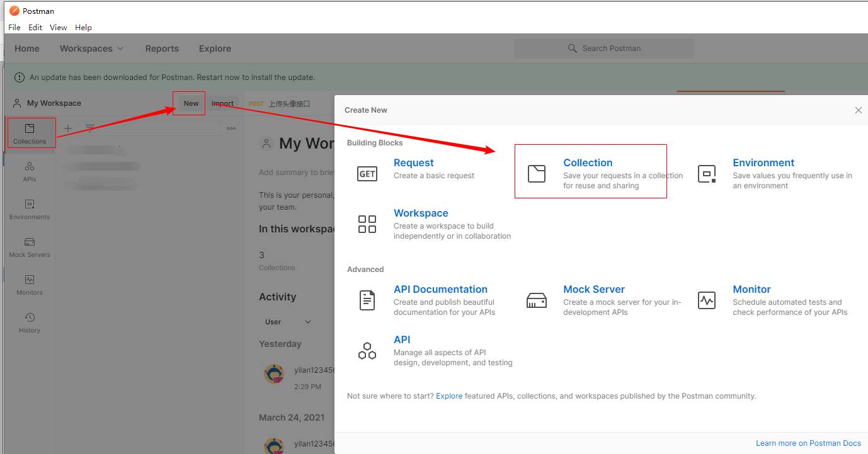Screen dimensions: 868x454
Task: Open the three-dots options in collections panel
Action: click(x=231, y=128)
